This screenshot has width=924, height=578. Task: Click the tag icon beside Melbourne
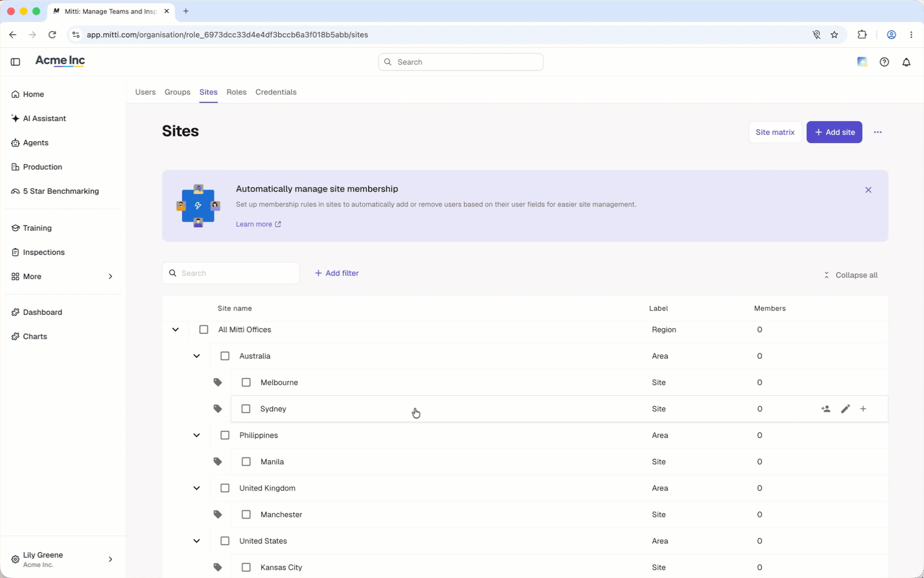218,383
